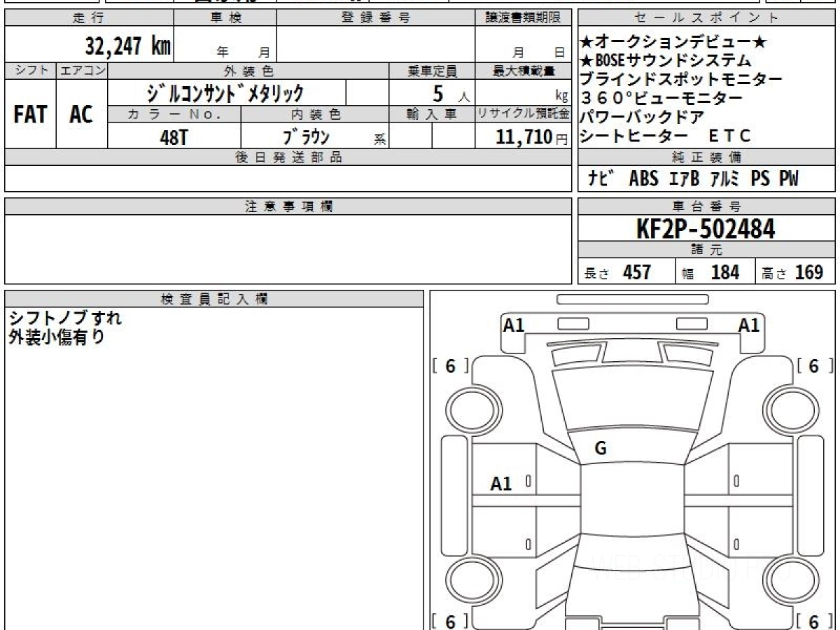The width and height of the screenshot is (840, 630).
Task: Select the セールスポイント heading
Action: point(707,18)
